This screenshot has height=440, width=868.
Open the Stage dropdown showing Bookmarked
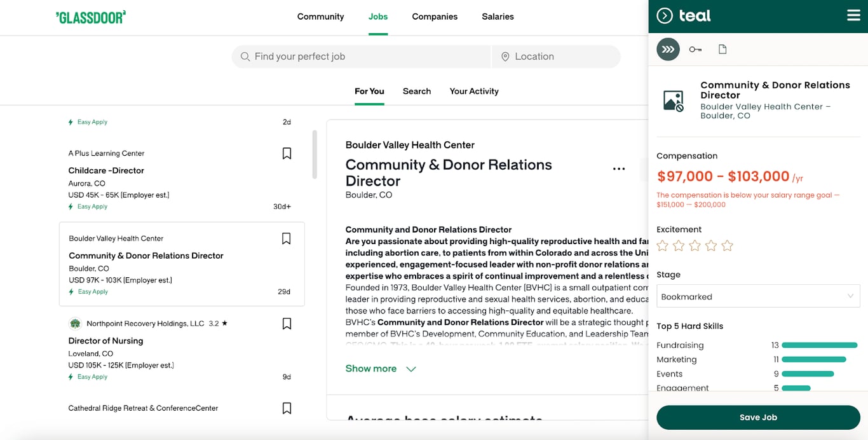point(758,296)
